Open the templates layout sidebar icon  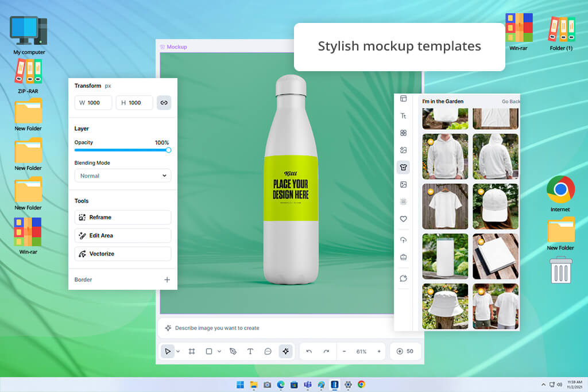coord(403,99)
